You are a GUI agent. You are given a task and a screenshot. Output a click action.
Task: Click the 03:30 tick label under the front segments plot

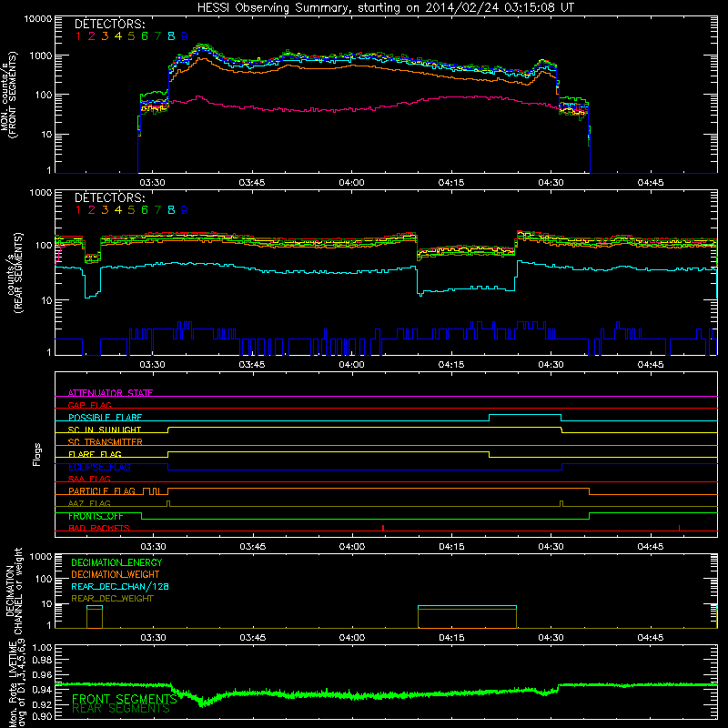click(152, 183)
